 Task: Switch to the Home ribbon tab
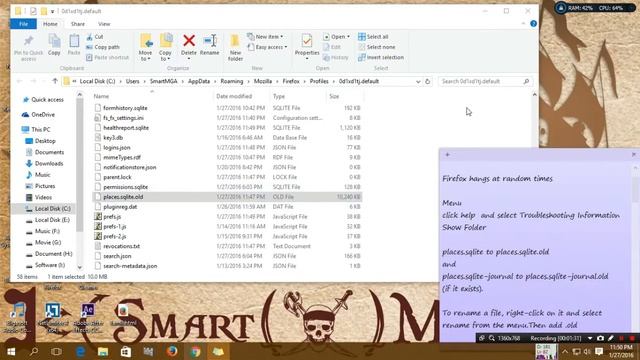(50, 24)
